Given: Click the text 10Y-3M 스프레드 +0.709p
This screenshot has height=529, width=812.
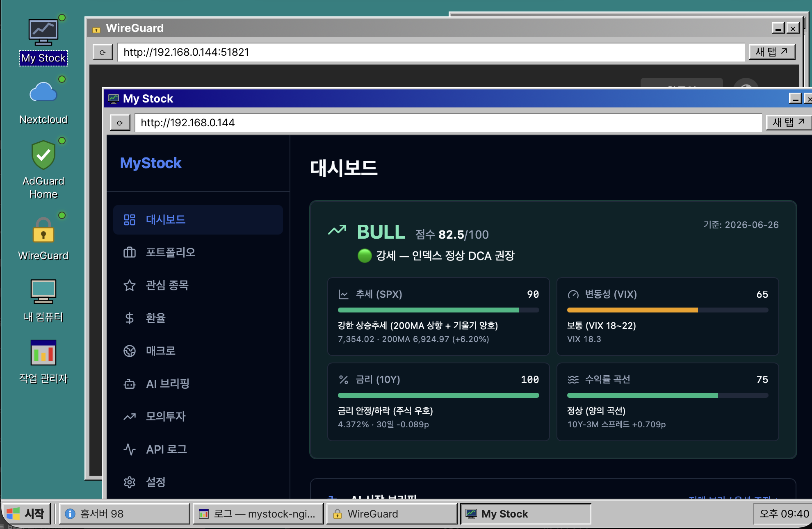Looking at the screenshot, I should (616, 424).
